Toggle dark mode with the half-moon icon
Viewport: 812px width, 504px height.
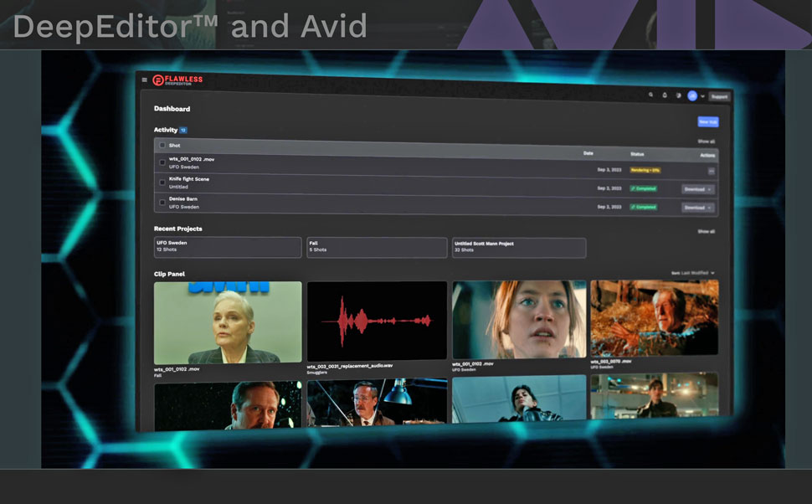click(678, 95)
